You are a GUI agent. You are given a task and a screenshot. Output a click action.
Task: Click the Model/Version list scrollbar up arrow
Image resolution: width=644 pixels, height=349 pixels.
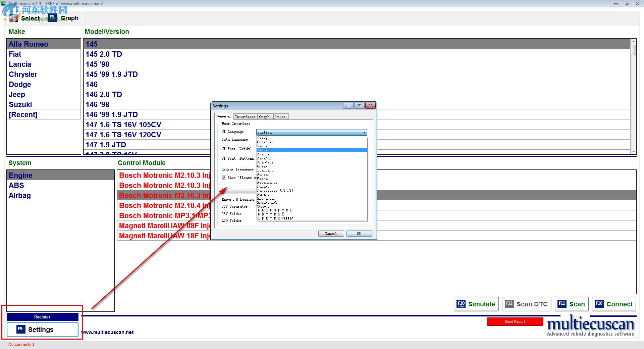coord(633,41)
